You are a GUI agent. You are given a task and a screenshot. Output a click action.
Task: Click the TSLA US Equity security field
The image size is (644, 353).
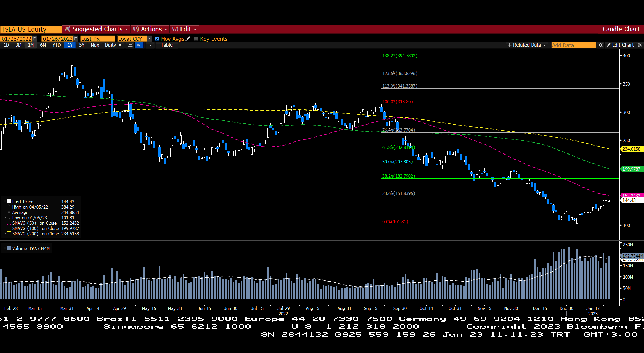(x=31, y=29)
